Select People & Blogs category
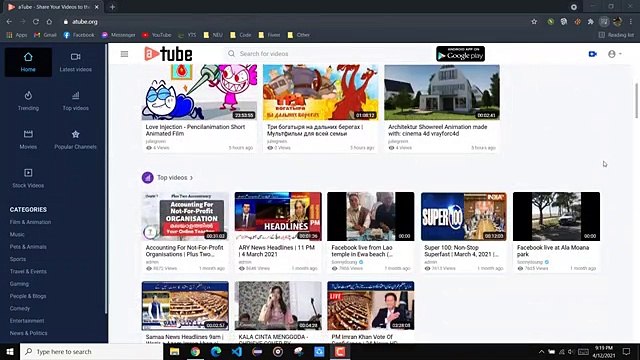 coord(28,296)
